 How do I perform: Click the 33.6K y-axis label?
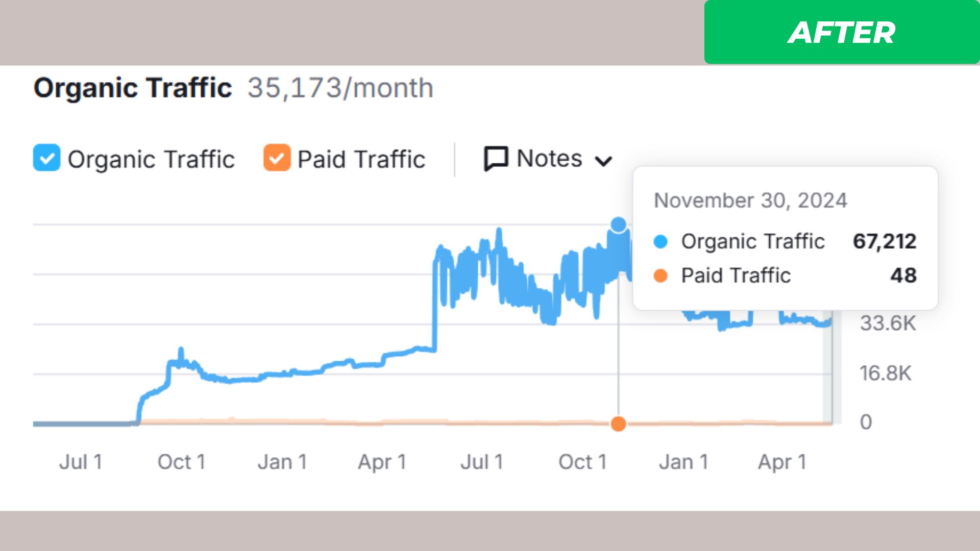(x=888, y=323)
